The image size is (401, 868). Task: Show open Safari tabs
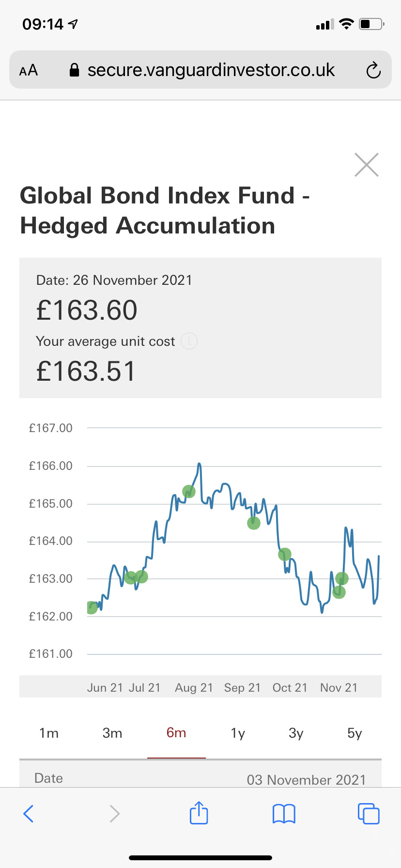pos(369,813)
